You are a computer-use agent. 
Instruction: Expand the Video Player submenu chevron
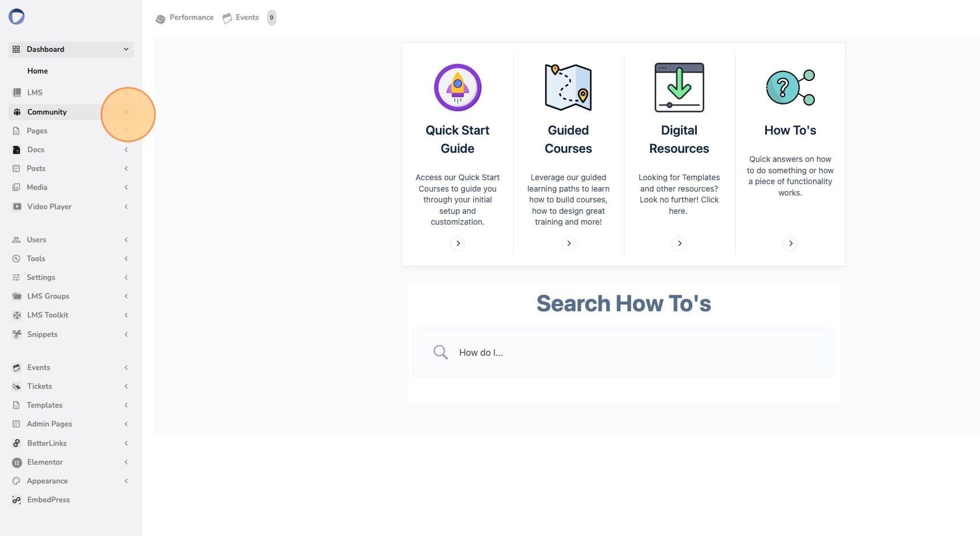pos(126,206)
